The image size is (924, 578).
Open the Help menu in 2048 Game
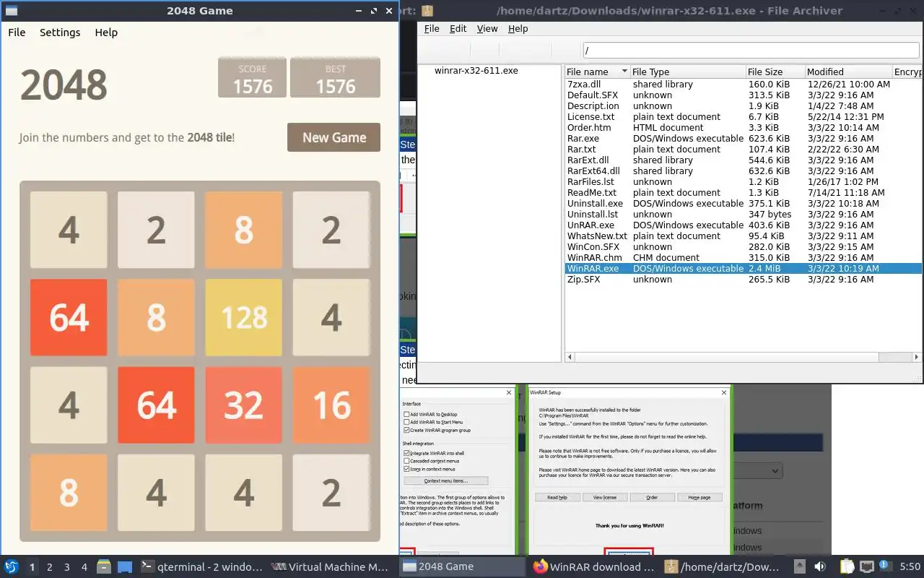pyautogui.click(x=106, y=33)
